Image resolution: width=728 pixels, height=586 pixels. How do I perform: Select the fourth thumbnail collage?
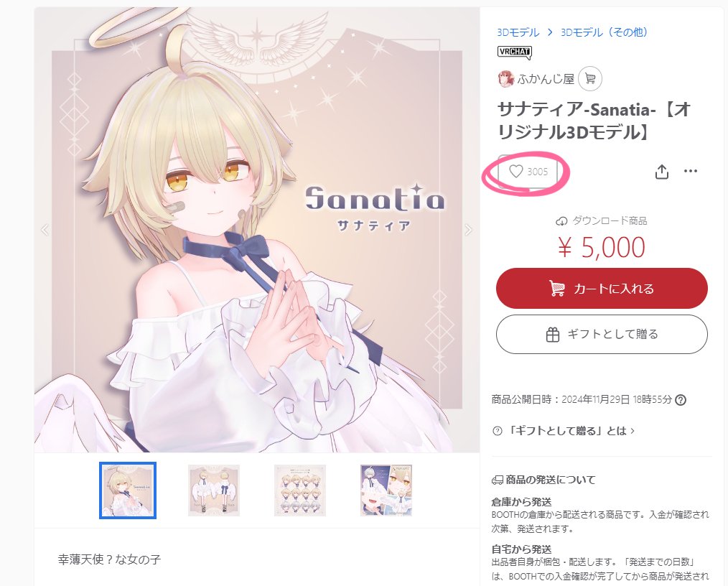pos(386,490)
